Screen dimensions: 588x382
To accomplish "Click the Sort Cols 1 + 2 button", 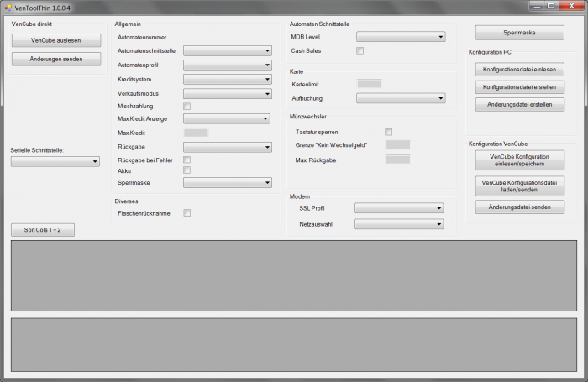I will pos(43,229).
